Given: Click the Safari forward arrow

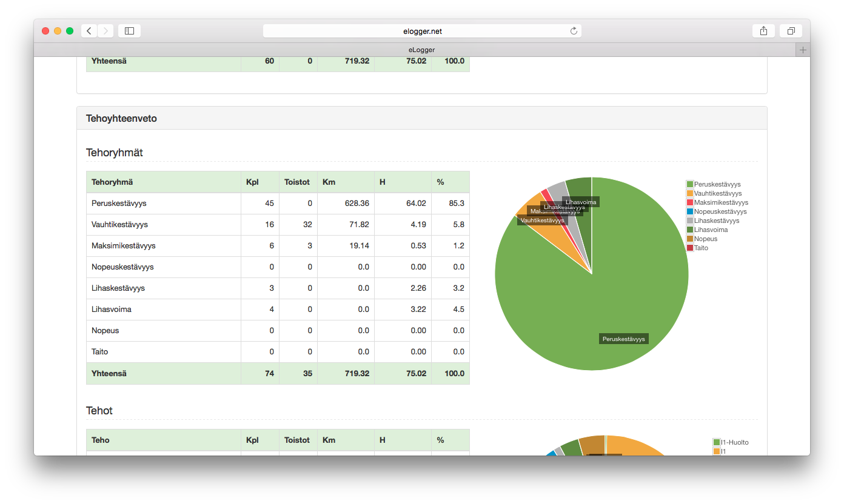Looking at the screenshot, I should (105, 31).
